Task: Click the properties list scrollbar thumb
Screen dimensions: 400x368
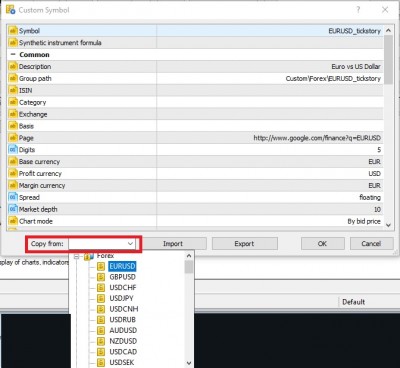Action: (x=388, y=59)
